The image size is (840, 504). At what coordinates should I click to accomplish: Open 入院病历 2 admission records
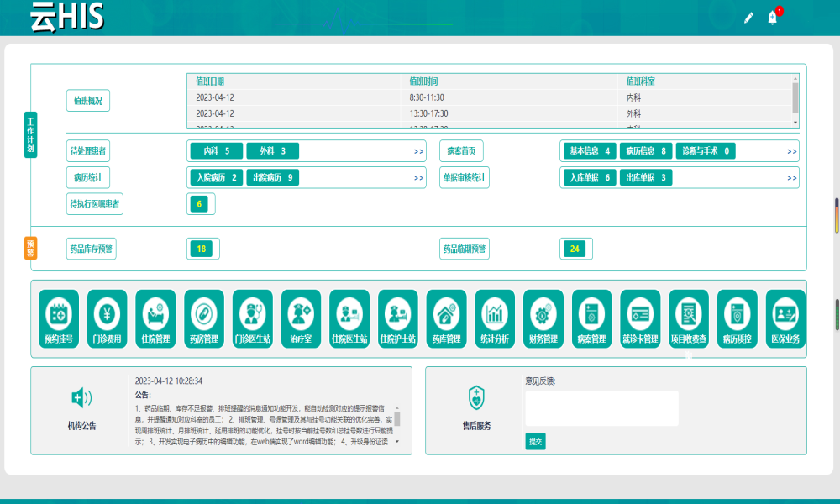click(217, 177)
